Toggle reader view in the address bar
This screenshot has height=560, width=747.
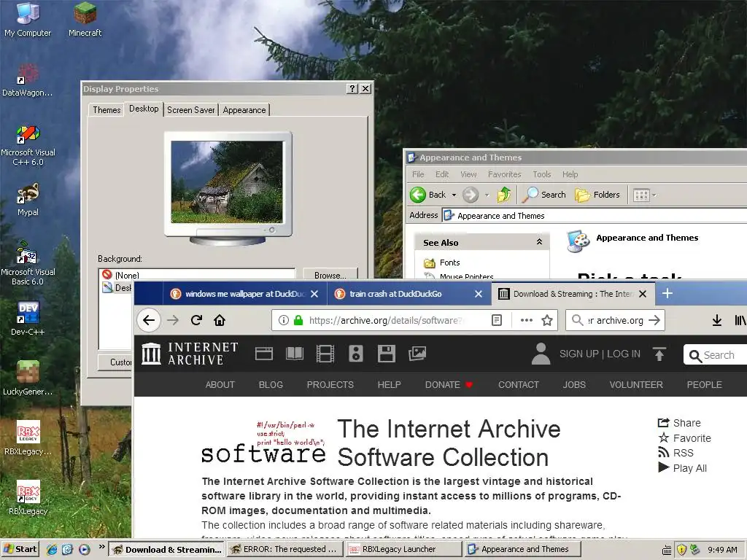(x=496, y=320)
